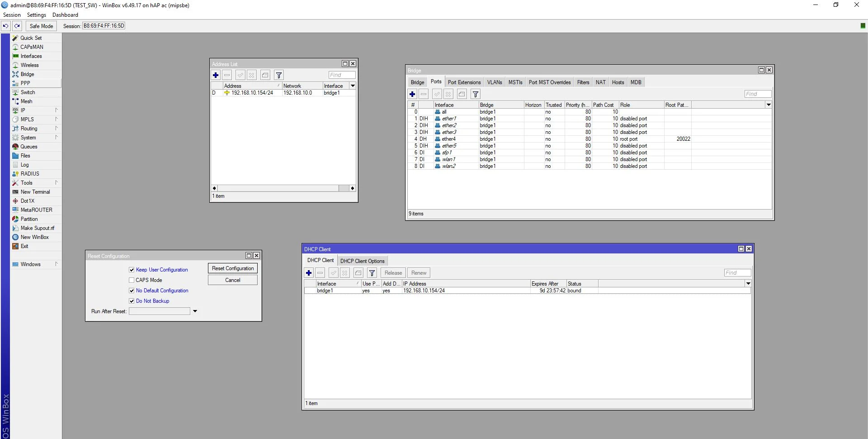
Task: Switch to the Hosts tab in Bridge
Action: click(x=618, y=82)
